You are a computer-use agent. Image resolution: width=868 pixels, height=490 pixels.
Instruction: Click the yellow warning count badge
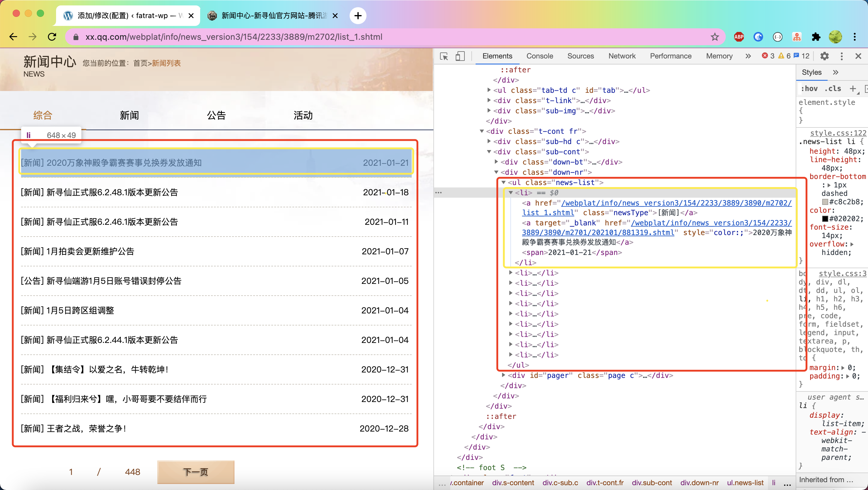(785, 56)
